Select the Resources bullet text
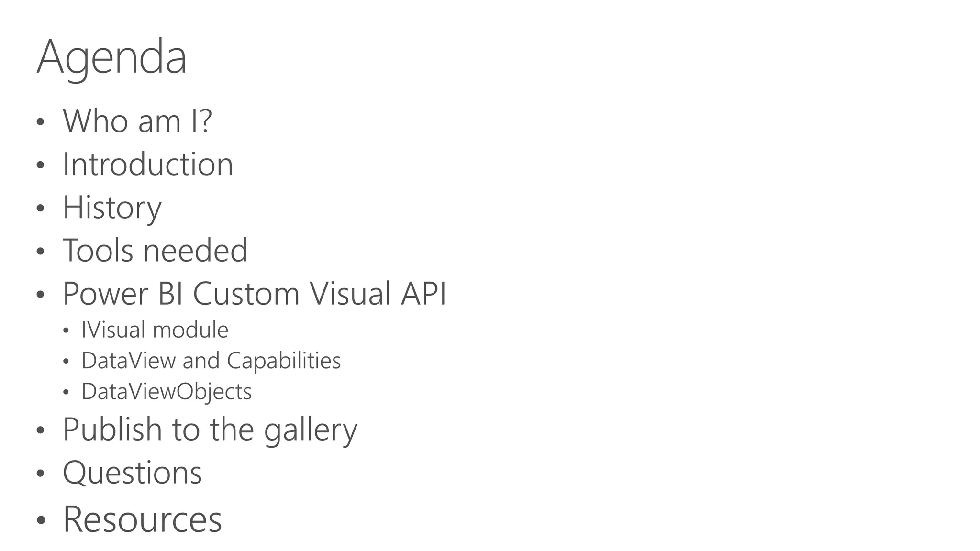Viewport: 980px width, 551px height. tap(143, 519)
